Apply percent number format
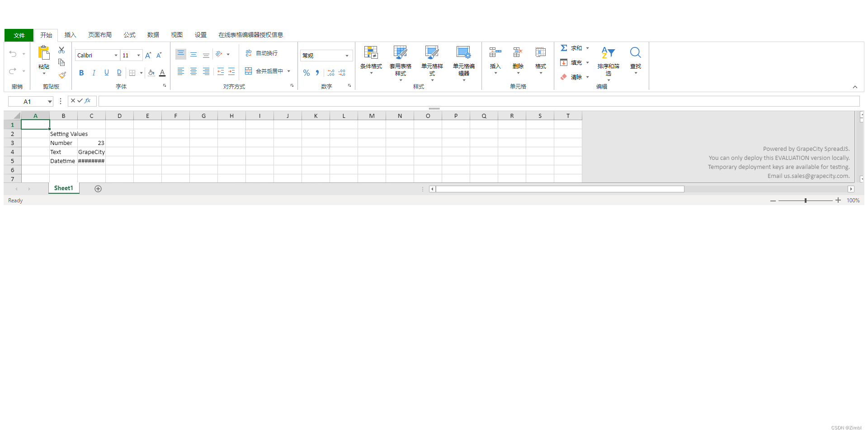This screenshot has height=434, width=868. tap(307, 72)
